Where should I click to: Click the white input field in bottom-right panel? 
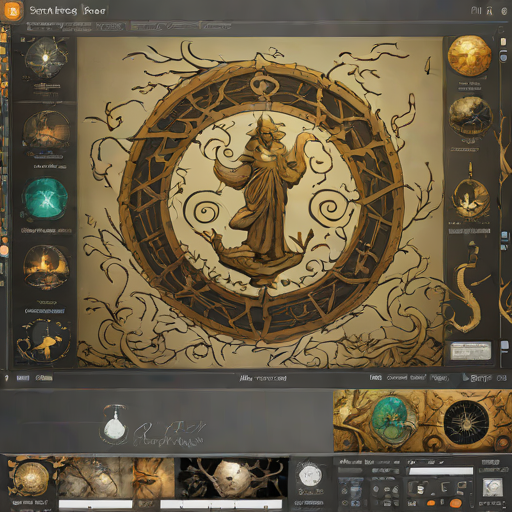(x=441, y=471)
